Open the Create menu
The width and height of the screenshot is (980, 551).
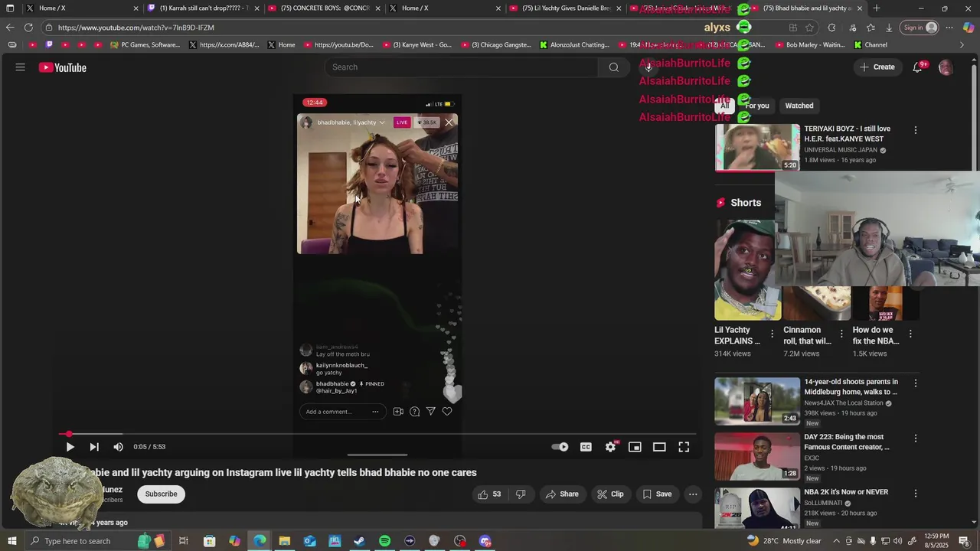(x=877, y=67)
